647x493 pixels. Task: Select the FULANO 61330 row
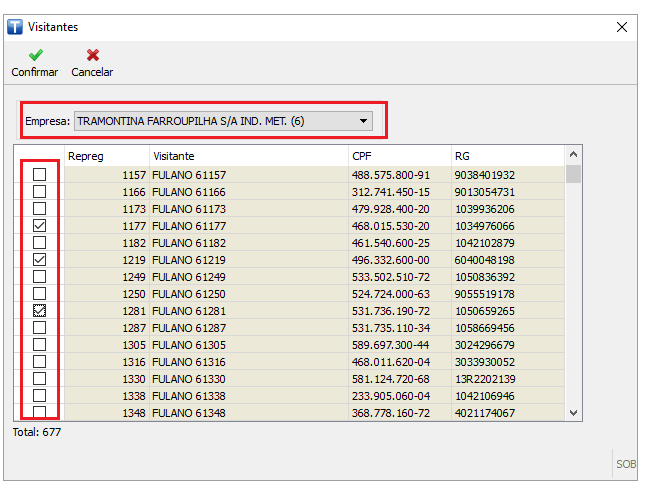(x=248, y=379)
